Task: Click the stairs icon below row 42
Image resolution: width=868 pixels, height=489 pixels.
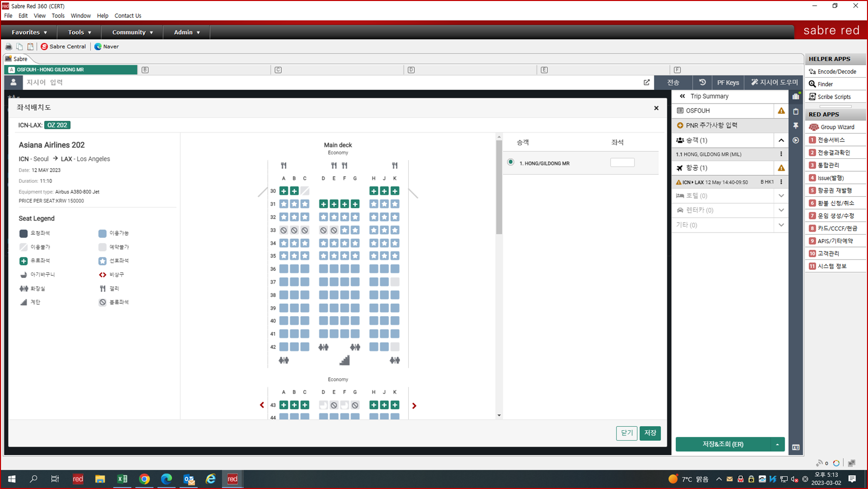Action: pos(345,360)
